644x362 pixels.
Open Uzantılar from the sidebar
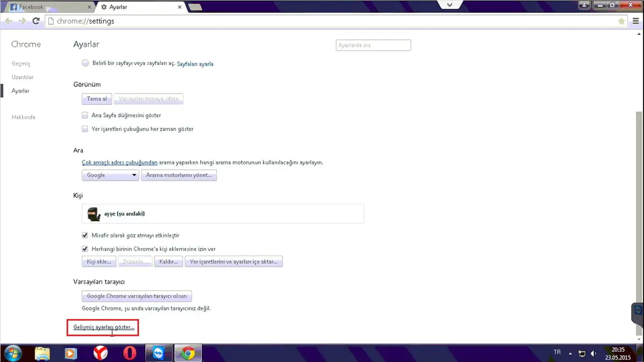(x=23, y=77)
